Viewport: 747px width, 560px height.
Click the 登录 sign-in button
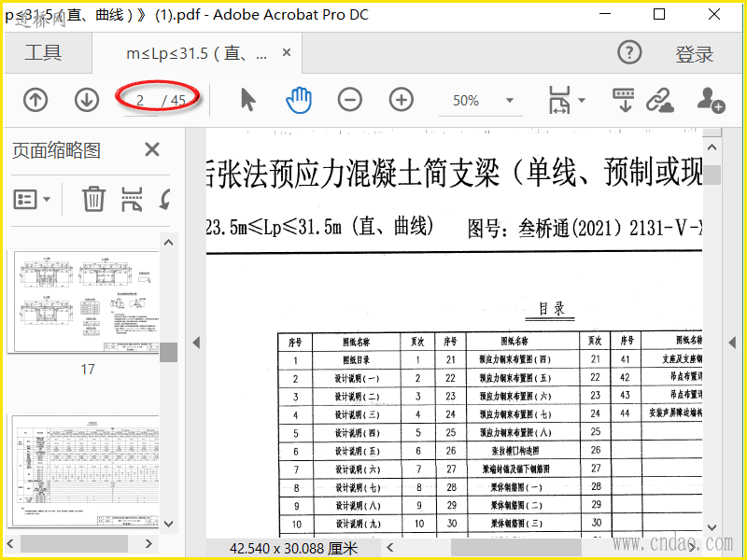(x=694, y=54)
